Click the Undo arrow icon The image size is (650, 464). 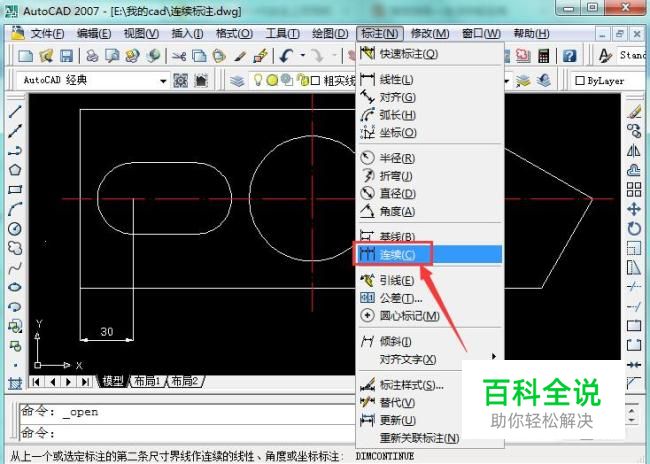pyautogui.click(x=286, y=56)
